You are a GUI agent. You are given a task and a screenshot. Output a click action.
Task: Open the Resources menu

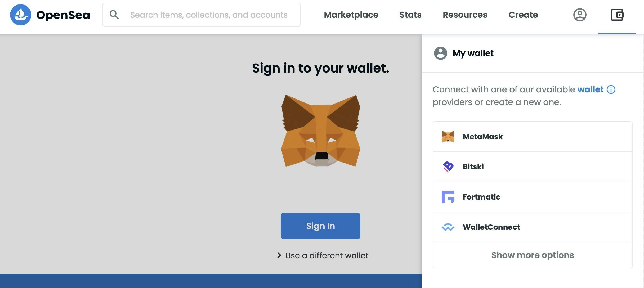(x=465, y=15)
